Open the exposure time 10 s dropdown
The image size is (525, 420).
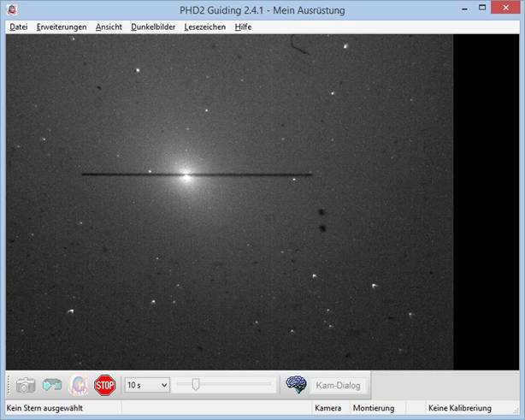(x=147, y=385)
